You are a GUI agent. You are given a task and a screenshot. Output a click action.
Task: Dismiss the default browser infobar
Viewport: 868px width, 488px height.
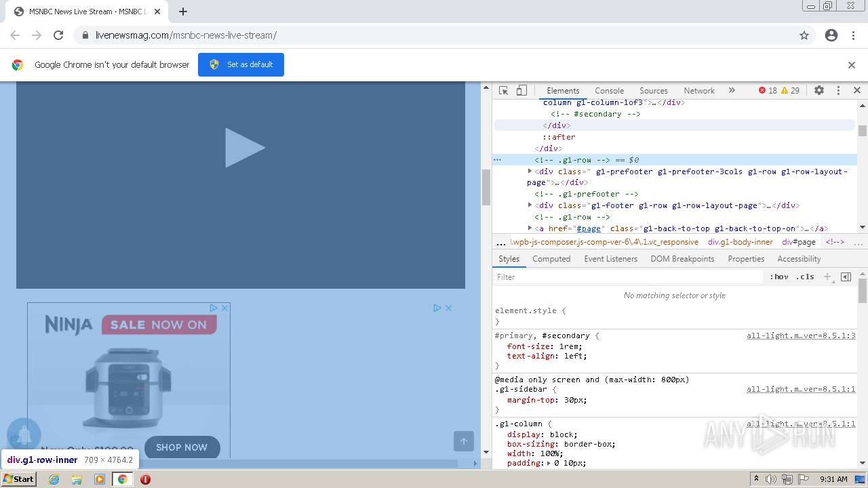(852, 65)
